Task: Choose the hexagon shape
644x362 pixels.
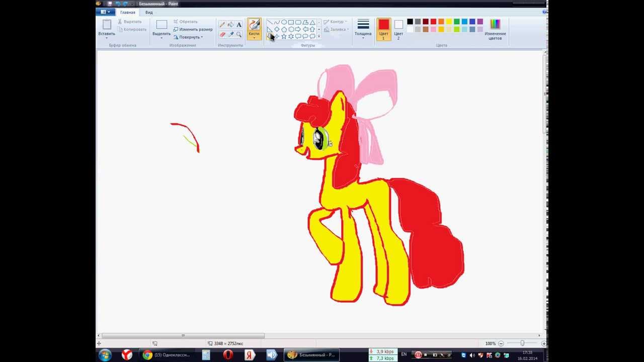Action: 291,29
